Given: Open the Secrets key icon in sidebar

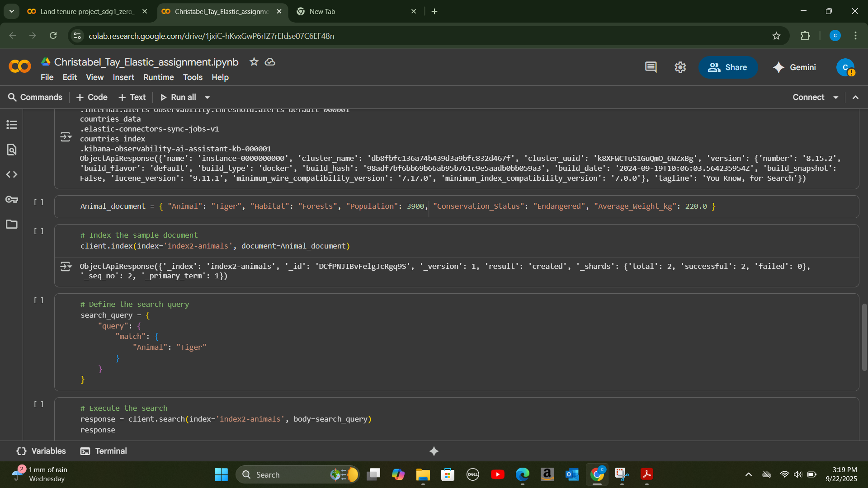Looking at the screenshot, I should pyautogui.click(x=12, y=199).
